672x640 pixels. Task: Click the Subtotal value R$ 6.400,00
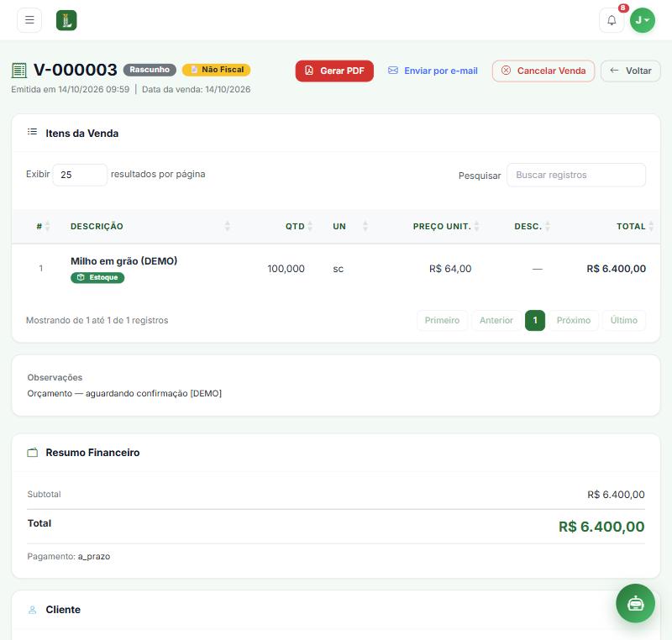pos(616,495)
